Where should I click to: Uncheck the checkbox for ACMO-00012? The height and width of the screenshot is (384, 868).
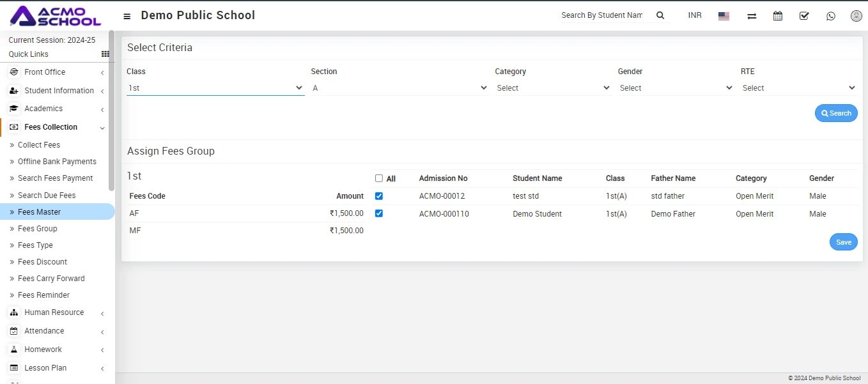click(x=379, y=196)
